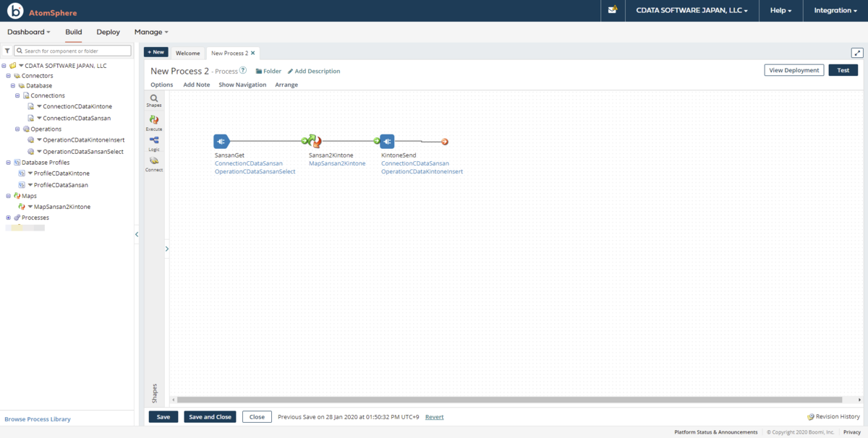Viewport: 868px width, 438px height.
Task: Maximize the process canvas with expand icon
Action: pyautogui.click(x=857, y=53)
